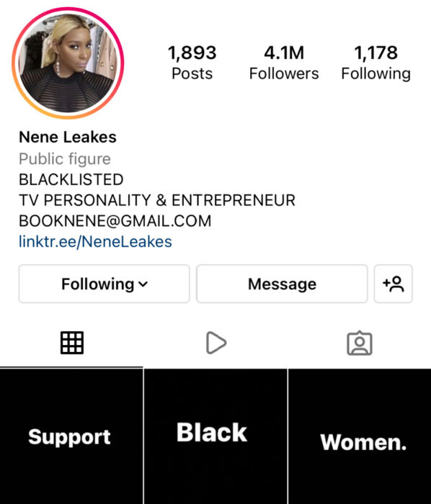Click the chevron beside Following
Screen dimensions: 431x504
(143, 284)
